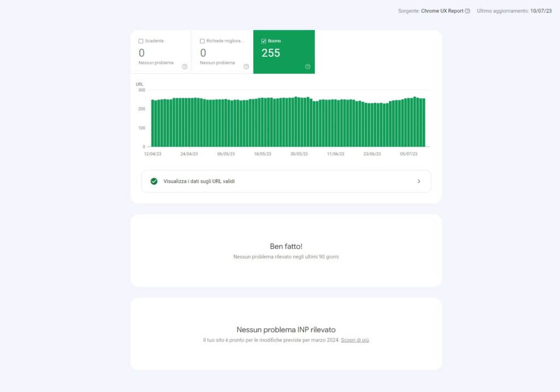560x392 pixels.
Task: Open help icon in green Buono card
Action: tap(307, 67)
